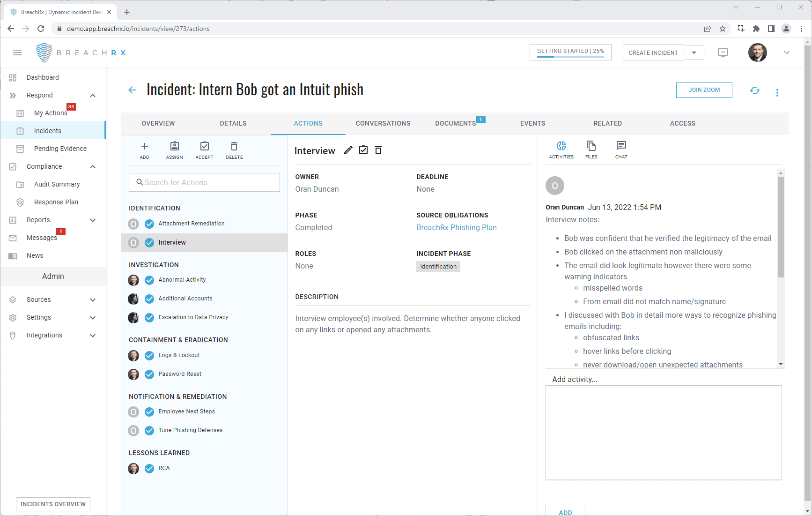Edit the Interview action with pencil icon

pos(348,150)
